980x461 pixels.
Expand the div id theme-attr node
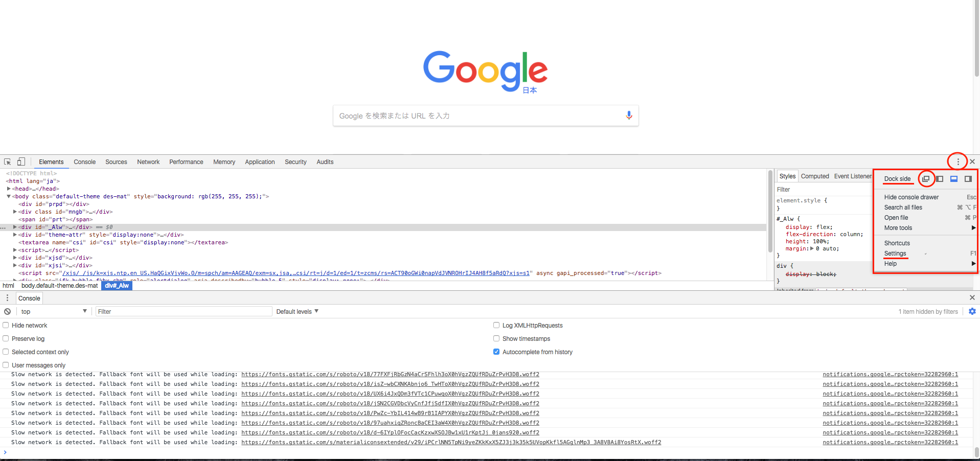(15, 235)
